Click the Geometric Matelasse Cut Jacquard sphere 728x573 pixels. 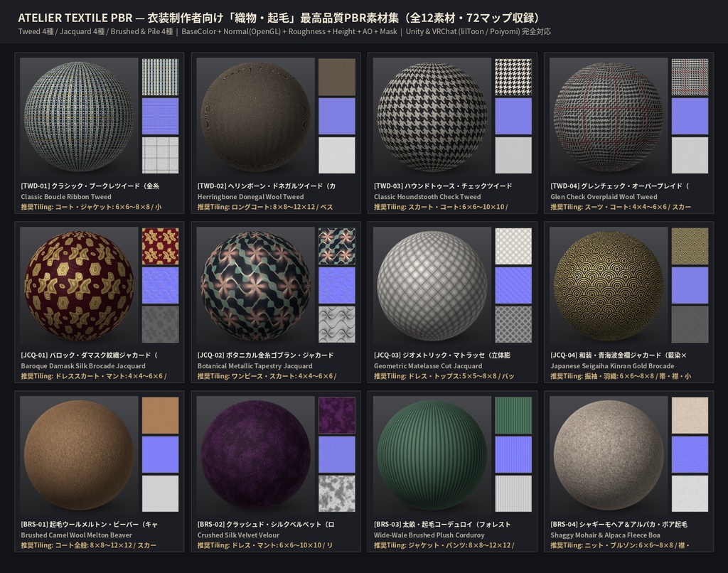click(x=432, y=286)
